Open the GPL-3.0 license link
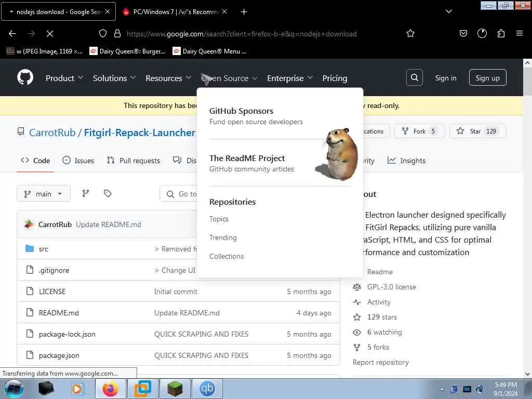532x399 pixels. (392, 287)
